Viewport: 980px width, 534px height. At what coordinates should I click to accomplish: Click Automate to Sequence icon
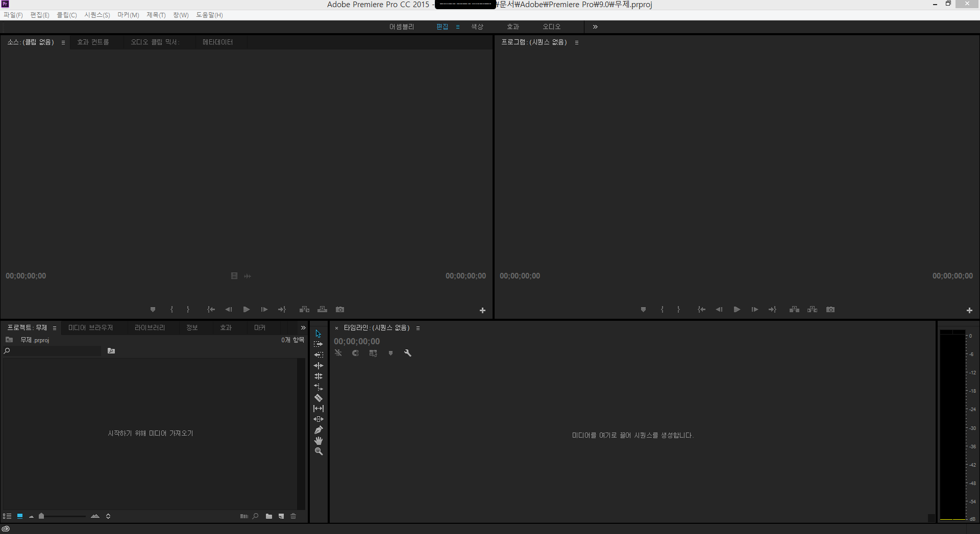(x=244, y=516)
